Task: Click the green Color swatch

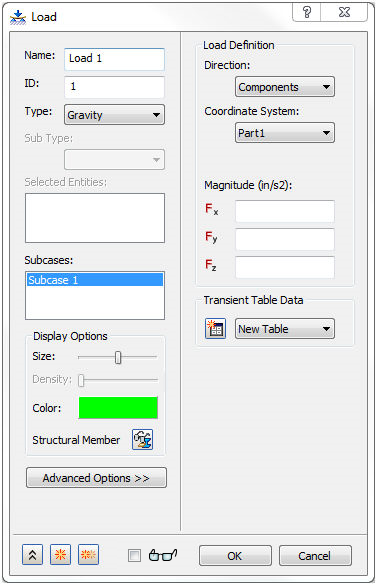Action: click(118, 407)
